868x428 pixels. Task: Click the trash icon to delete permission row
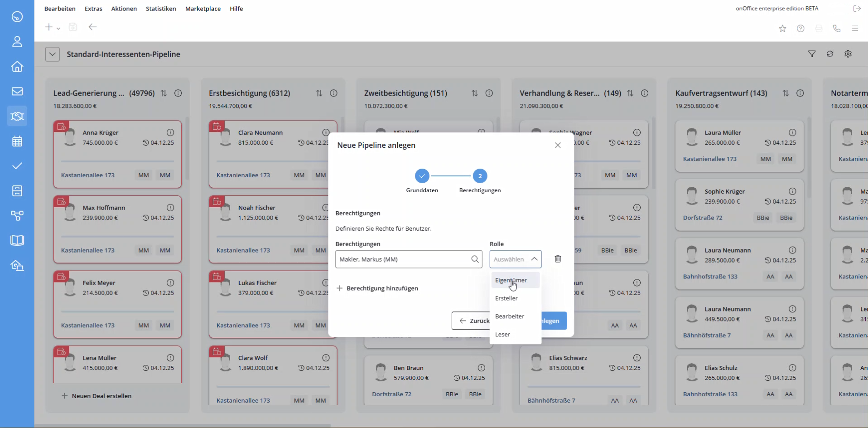pos(558,259)
